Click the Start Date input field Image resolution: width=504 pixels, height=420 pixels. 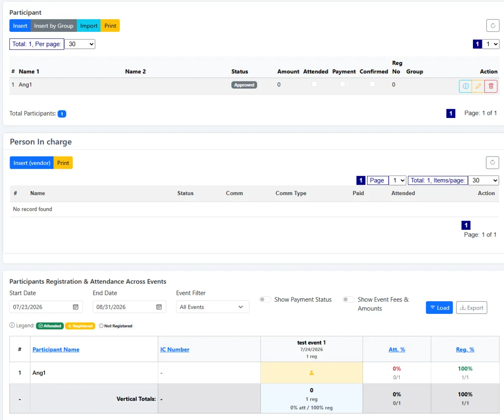(46, 307)
